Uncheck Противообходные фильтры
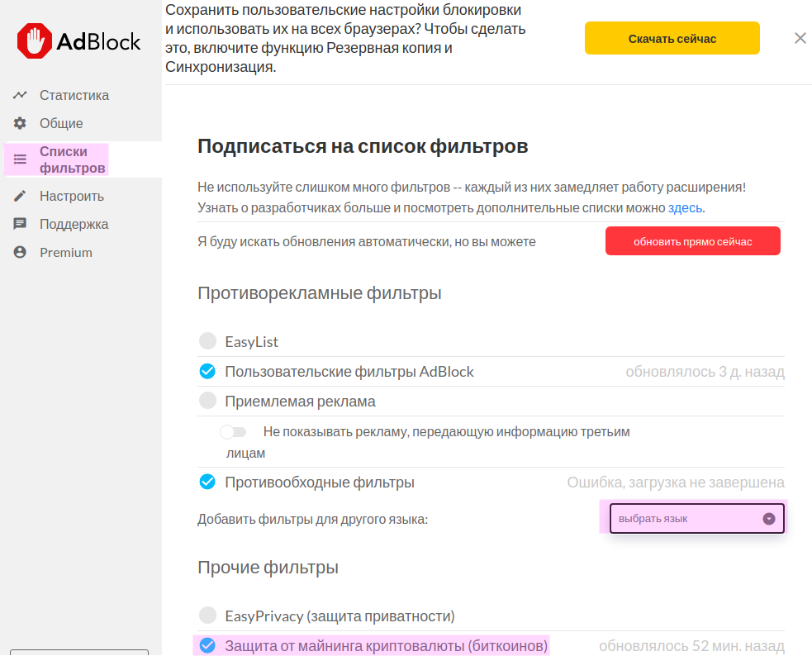Viewport: 812px width, 656px height. tap(207, 482)
